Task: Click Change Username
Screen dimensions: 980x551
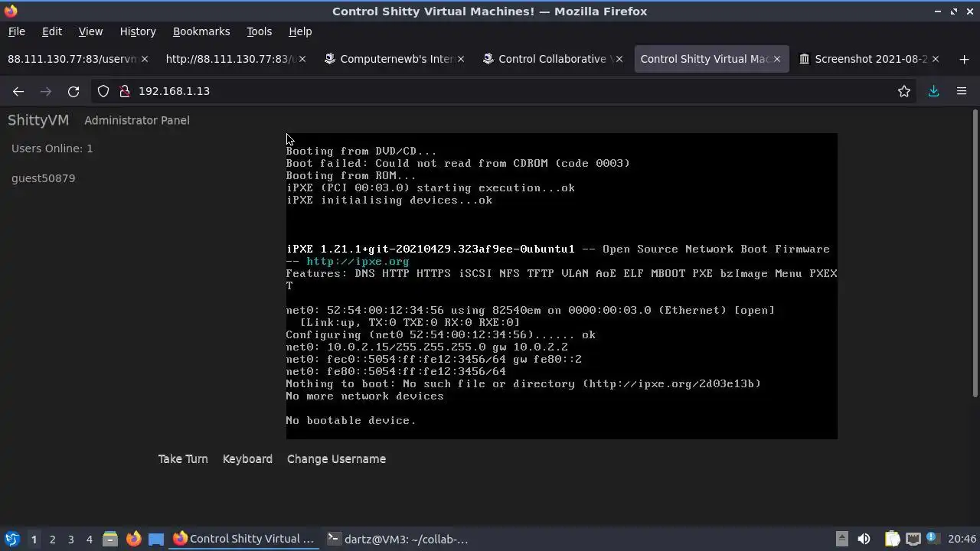Action: (336, 459)
